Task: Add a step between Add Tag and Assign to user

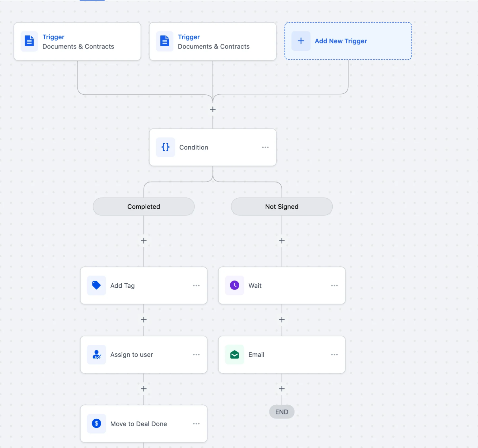Action: click(x=143, y=319)
